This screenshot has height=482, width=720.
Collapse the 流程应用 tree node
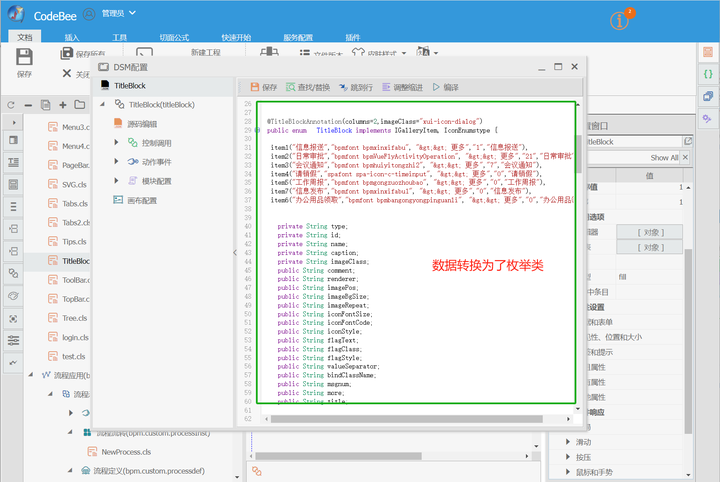31,375
